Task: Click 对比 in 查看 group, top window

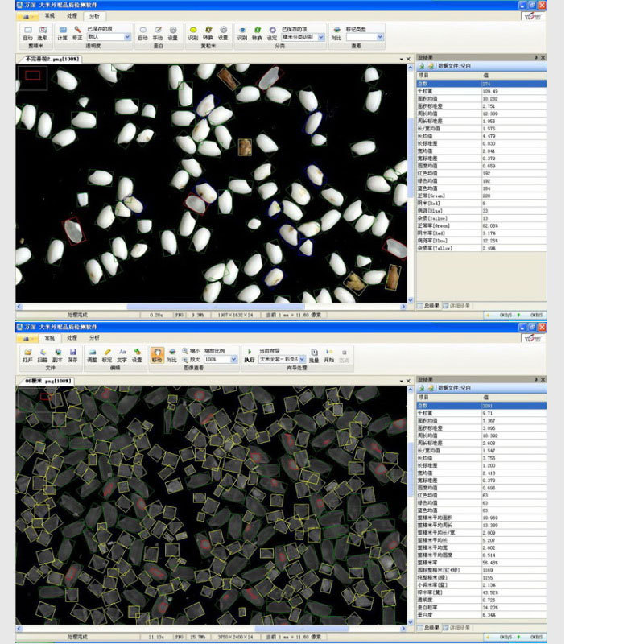Action: tap(336, 33)
